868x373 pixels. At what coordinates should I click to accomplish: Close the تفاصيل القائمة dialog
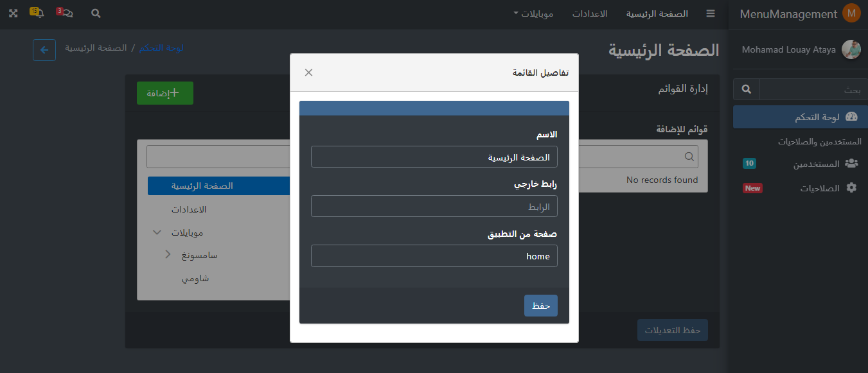point(308,73)
